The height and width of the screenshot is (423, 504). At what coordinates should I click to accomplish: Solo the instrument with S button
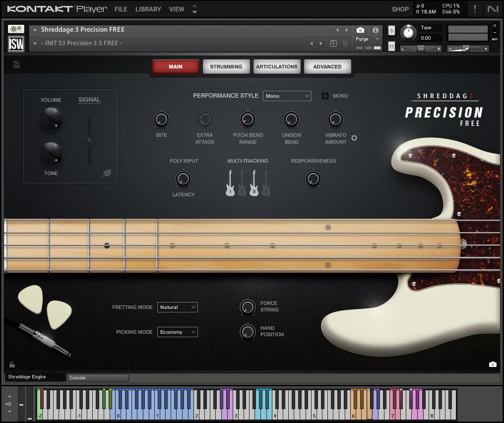391,31
